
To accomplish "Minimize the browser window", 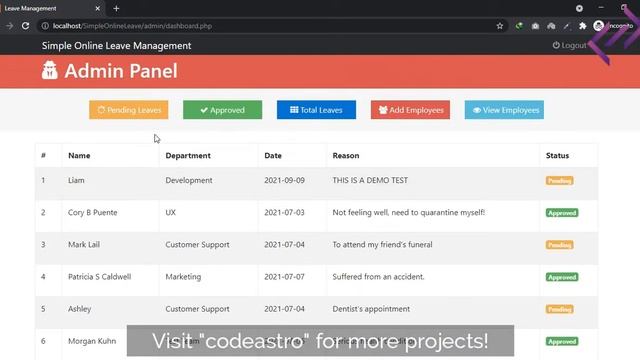I will 601,8.
